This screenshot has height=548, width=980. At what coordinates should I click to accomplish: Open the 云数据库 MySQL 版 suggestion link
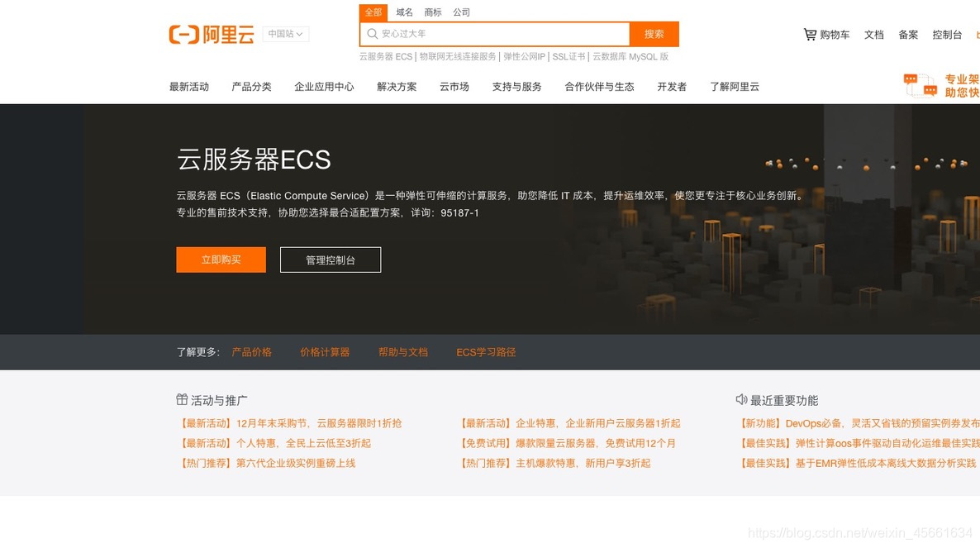[x=630, y=57]
